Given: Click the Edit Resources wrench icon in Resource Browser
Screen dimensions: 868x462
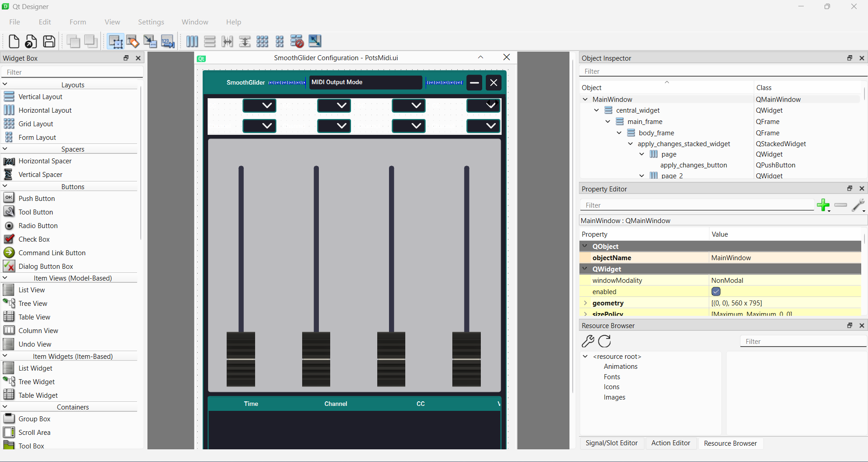Looking at the screenshot, I should pos(588,342).
